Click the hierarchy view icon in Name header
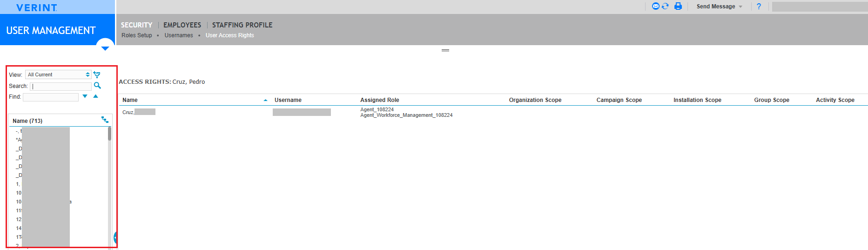Screen dimensions: 868x250 click(105, 120)
